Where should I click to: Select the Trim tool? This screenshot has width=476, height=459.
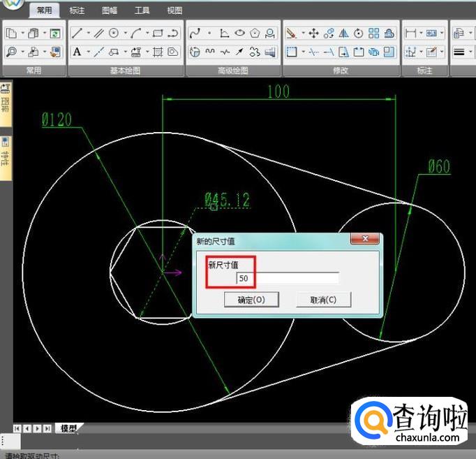point(313,52)
